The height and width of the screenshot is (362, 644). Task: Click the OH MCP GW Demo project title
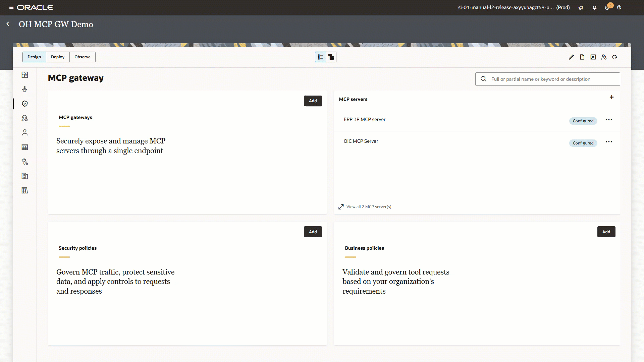coord(56,24)
